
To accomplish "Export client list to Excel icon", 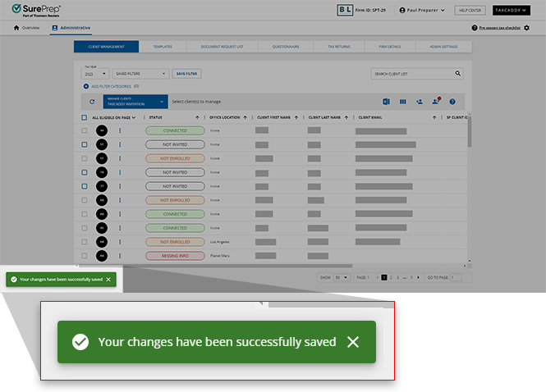I will 386,102.
